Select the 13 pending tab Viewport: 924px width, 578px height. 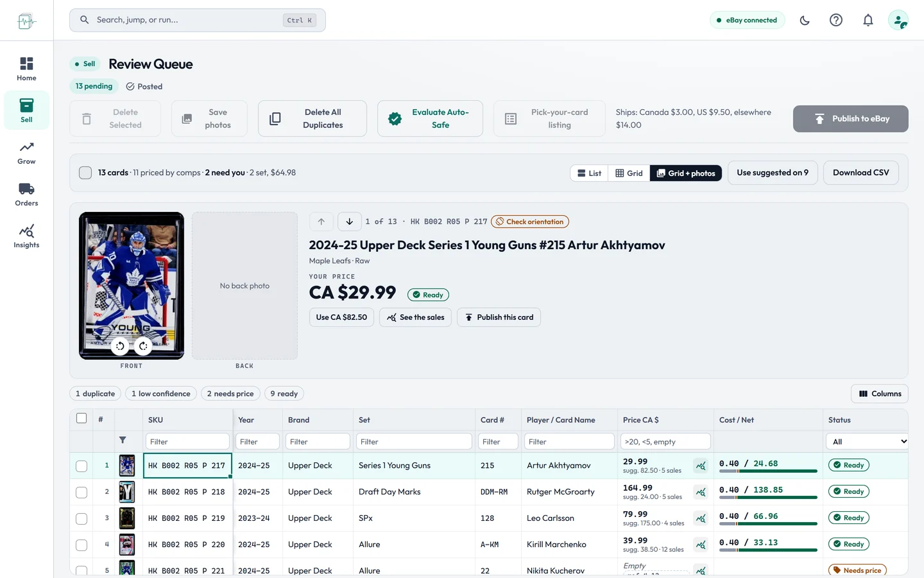tap(94, 86)
